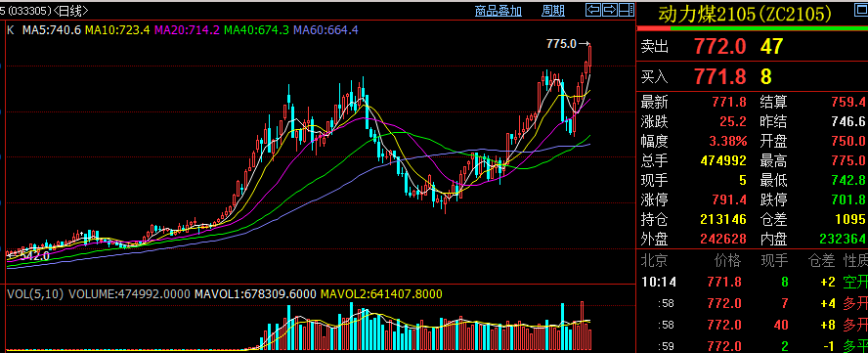The width and height of the screenshot is (868, 353).
Task: Click the 北京 time column header
Action: [x=654, y=260]
